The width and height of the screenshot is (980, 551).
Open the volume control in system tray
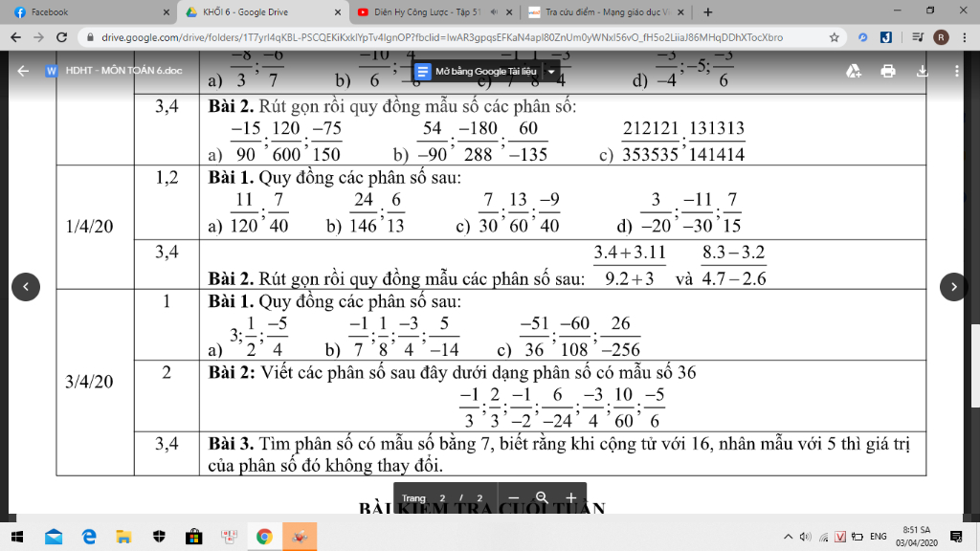(806, 537)
